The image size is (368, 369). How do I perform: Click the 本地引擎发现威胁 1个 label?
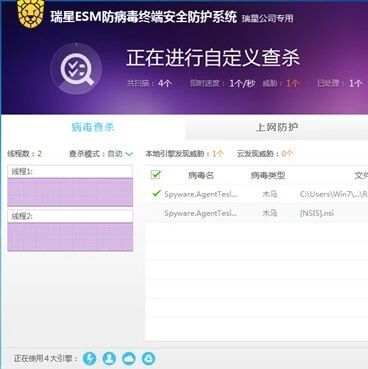[184, 154]
